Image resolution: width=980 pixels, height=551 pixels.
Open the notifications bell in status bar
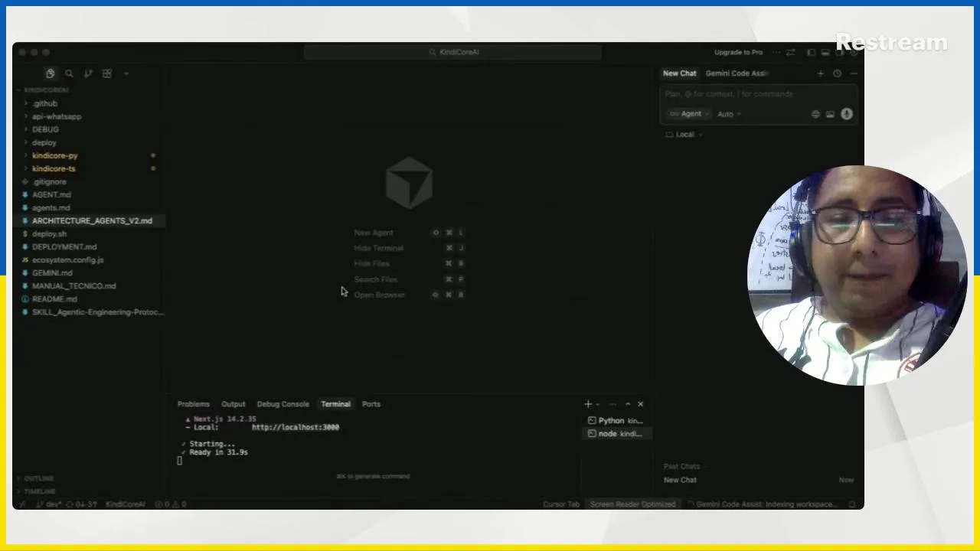coord(852,504)
